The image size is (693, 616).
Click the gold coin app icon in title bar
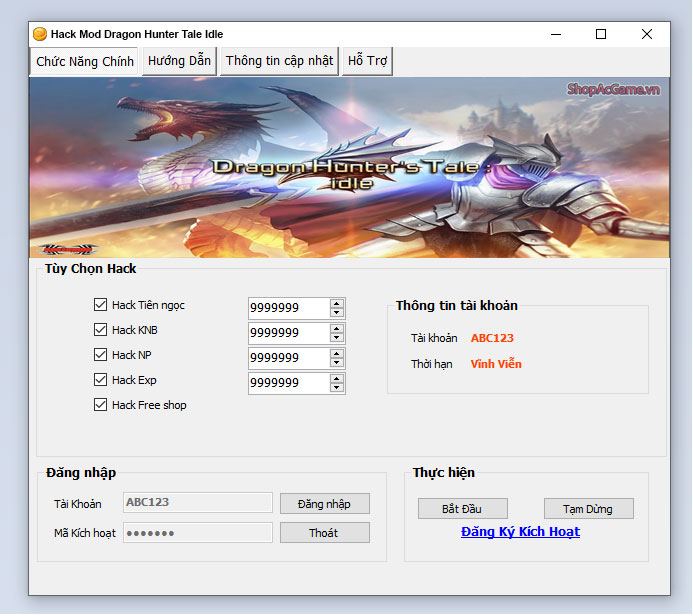point(40,34)
